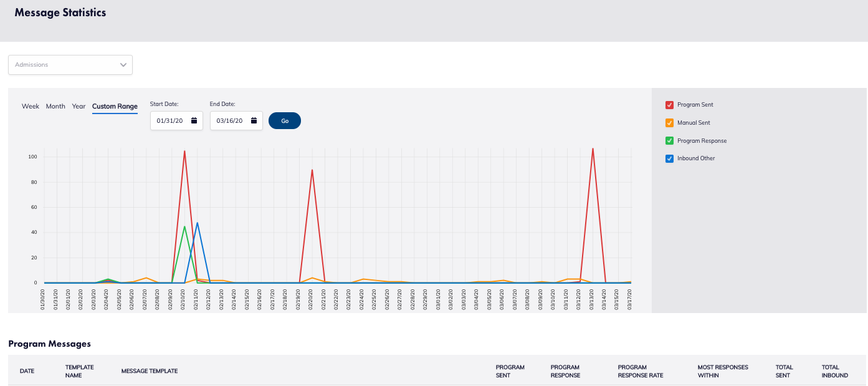Open the End Date calendar picker icon

[254, 120]
